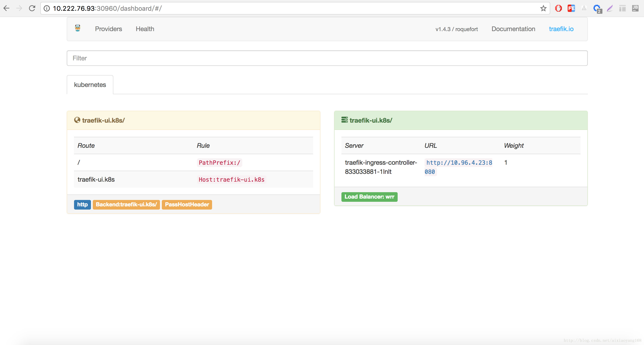Click frontend title traefik-ui.k8s/
Screen dimensions: 644x345
pos(103,120)
